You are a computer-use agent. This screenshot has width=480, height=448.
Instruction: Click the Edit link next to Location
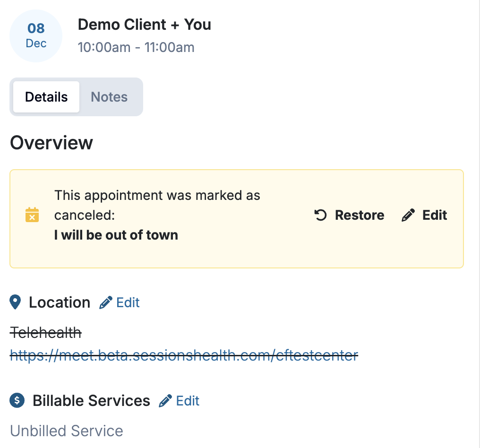click(128, 302)
